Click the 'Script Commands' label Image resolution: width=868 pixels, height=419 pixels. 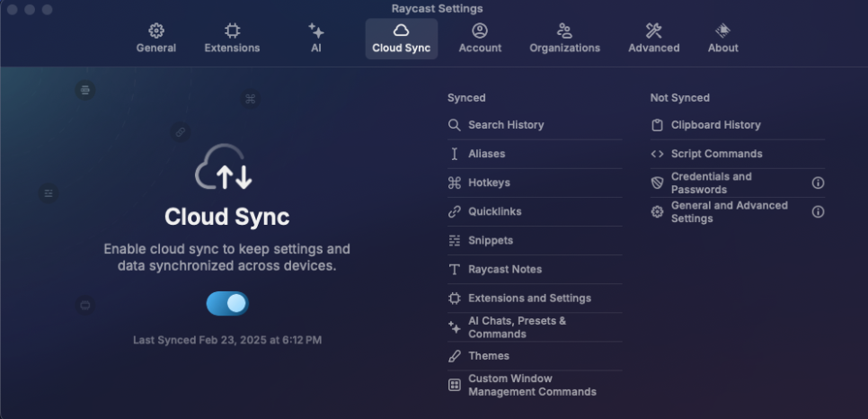717,154
